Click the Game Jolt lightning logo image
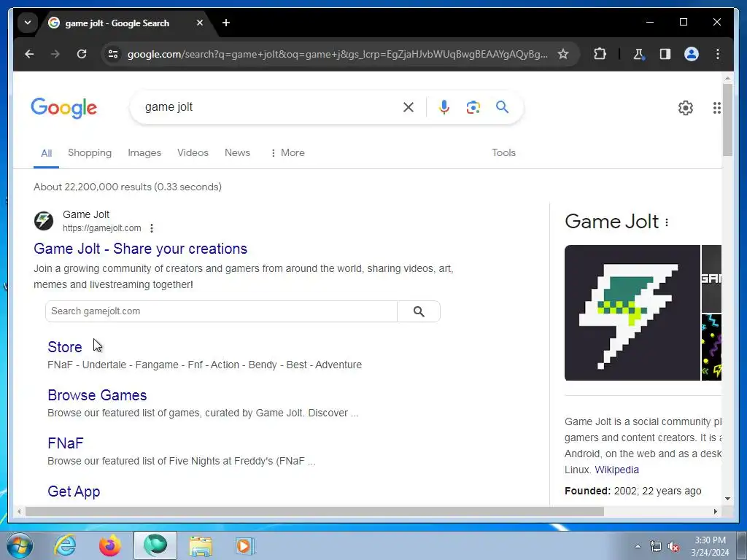747x560 pixels. [632, 313]
